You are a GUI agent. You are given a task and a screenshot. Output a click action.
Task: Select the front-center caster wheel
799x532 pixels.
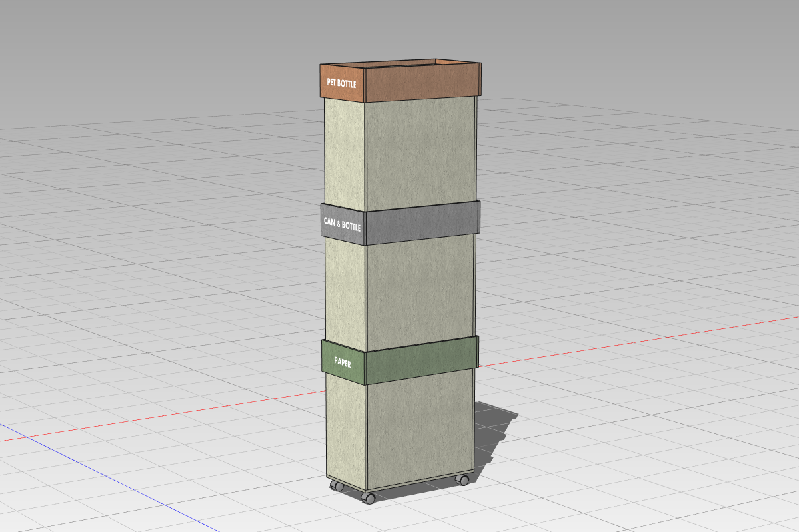(x=369, y=498)
